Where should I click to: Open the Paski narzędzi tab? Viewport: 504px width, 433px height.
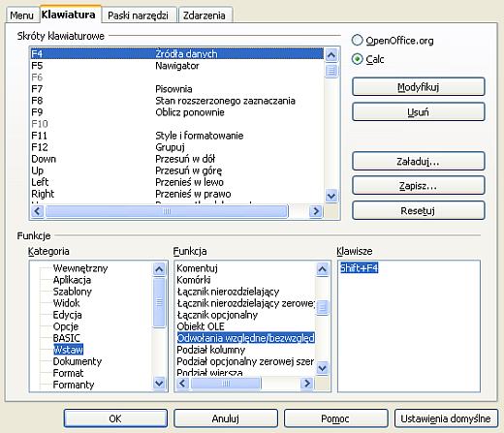pos(139,15)
